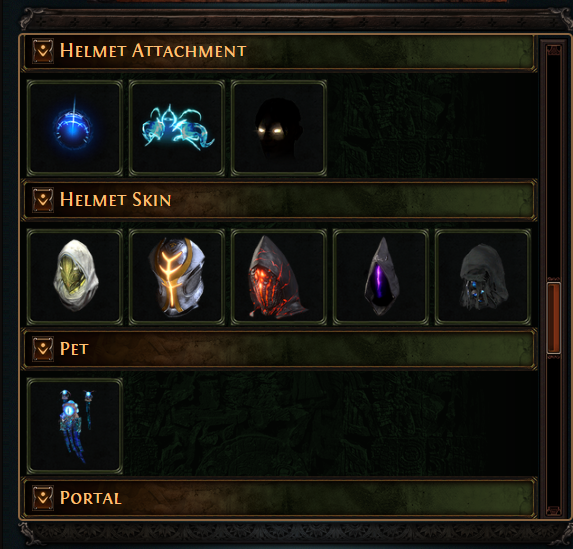The image size is (573, 549).
Task: Choose the dark grey hood with blue gems
Action: click(x=483, y=277)
